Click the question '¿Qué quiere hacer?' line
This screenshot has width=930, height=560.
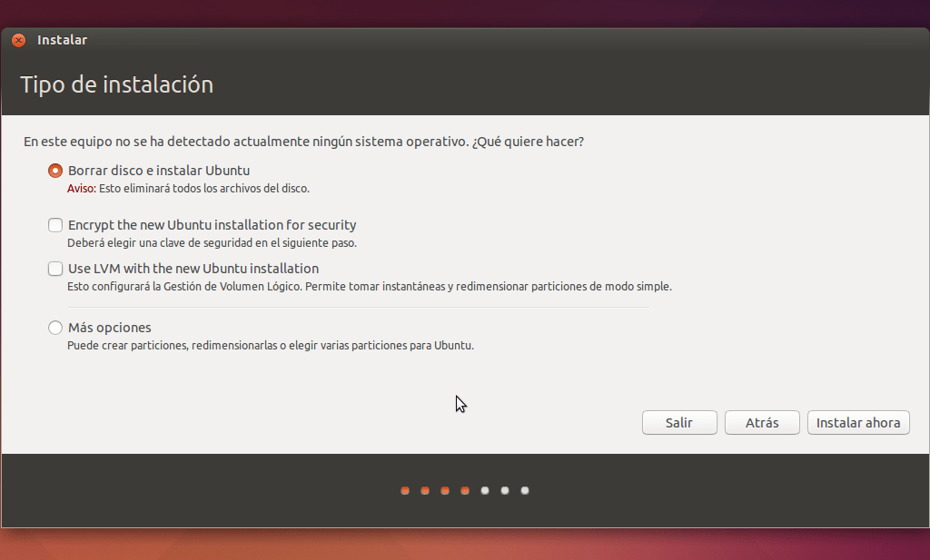tap(303, 142)
